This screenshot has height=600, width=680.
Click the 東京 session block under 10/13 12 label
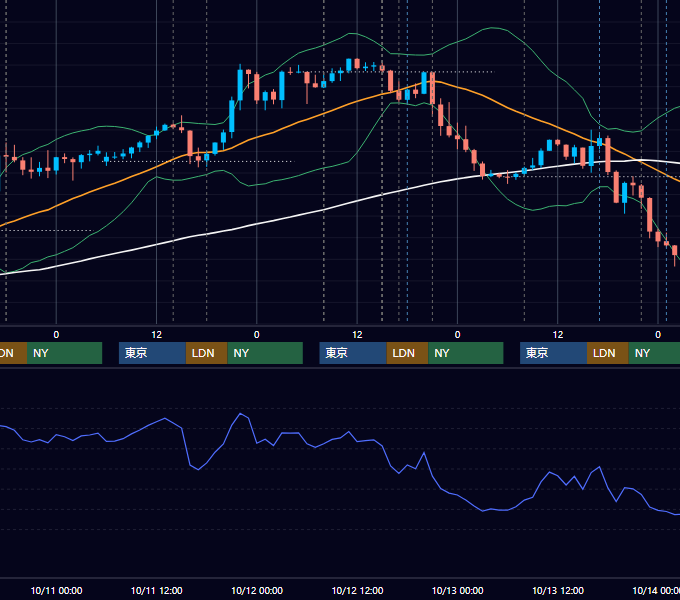(x=553, y=353)
